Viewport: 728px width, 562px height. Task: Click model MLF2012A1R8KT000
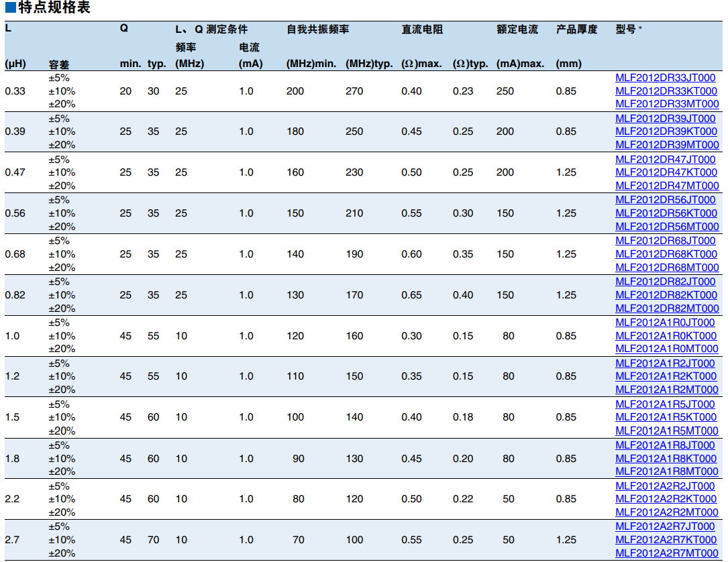[666, 458]
